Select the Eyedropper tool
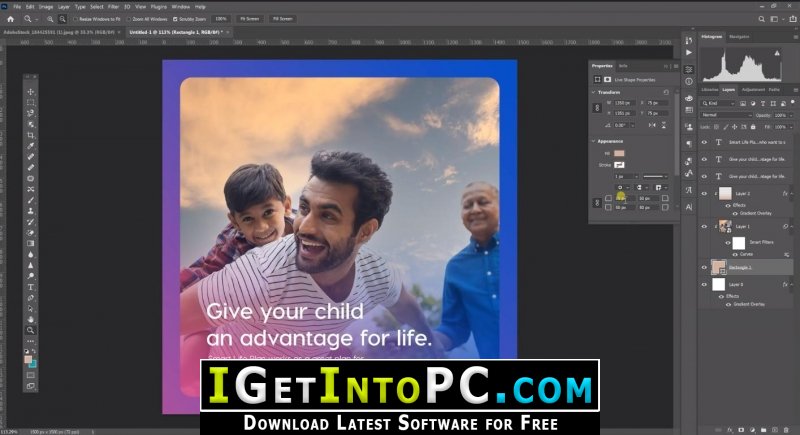 [31, 146]
